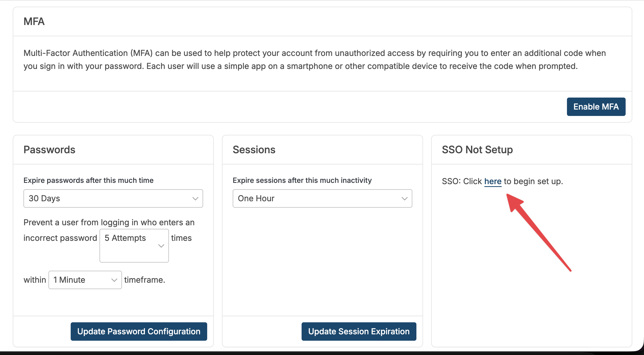Screen dimensions: 644x355
Task: Follow the 'here' link to set up SSO
Action: coord(493,181)
